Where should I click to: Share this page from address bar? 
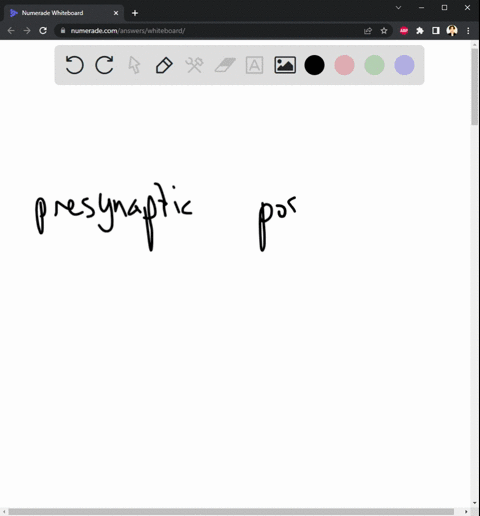[x=368, y=31]
